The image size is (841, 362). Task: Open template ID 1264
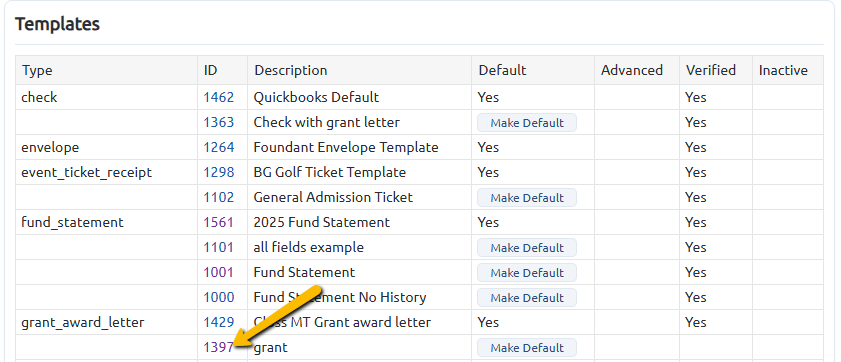(219, 147)
